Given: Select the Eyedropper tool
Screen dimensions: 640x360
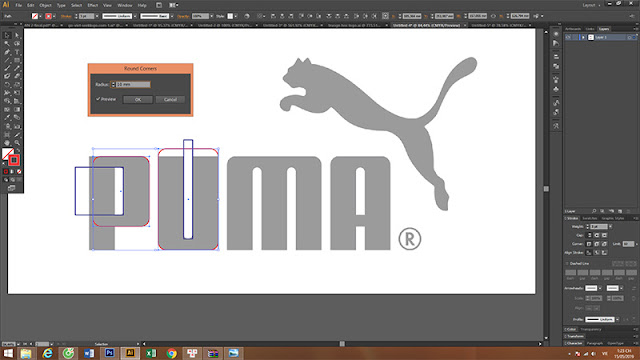Looking at the screenshot, I should [x=7, y=118].
